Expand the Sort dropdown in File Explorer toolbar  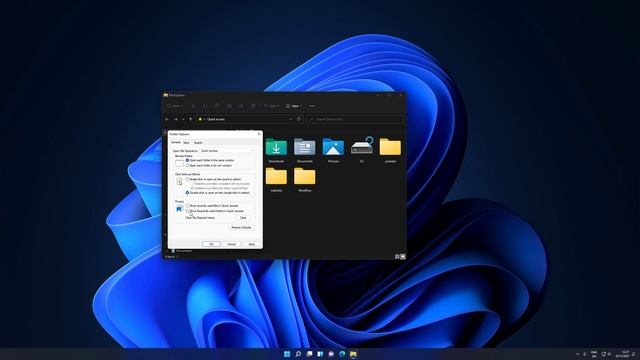271,106
